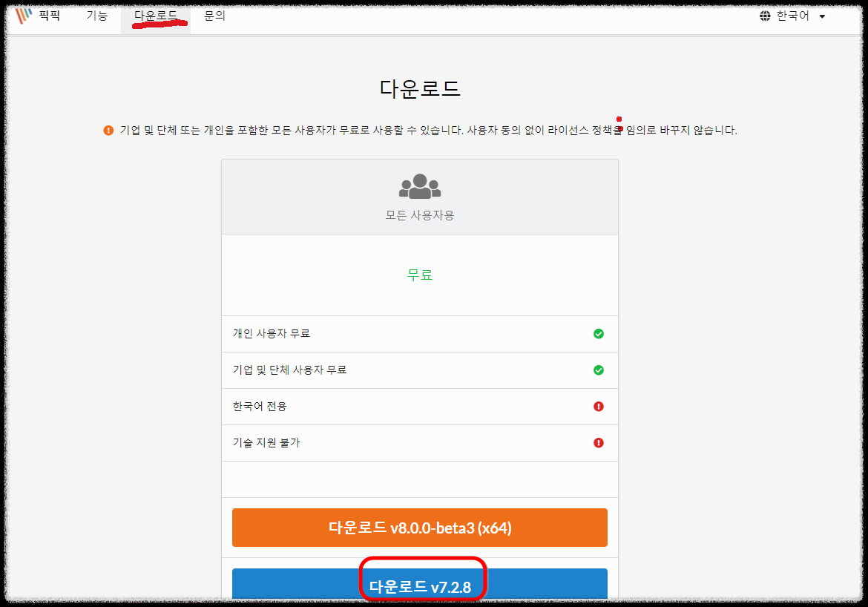
Task: Click the red exclamation icon next to 한국어 전용
Action: click(x=599, y=406)
